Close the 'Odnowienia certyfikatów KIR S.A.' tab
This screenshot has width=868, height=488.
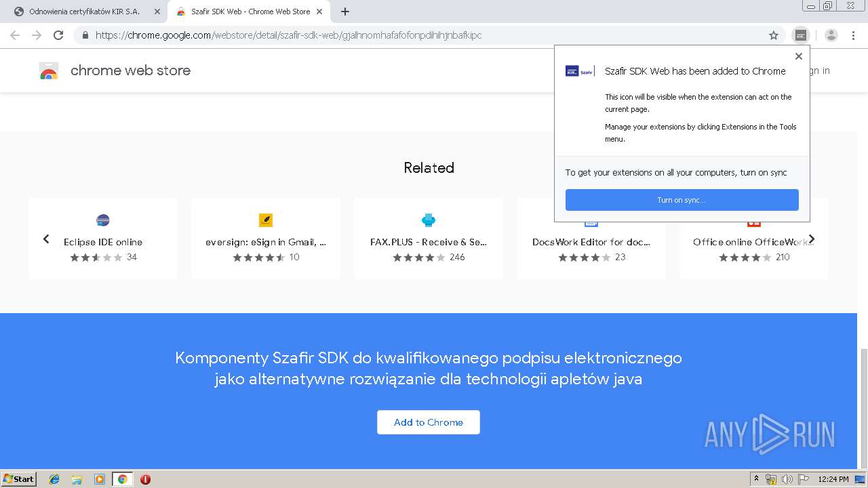[157, 12]
